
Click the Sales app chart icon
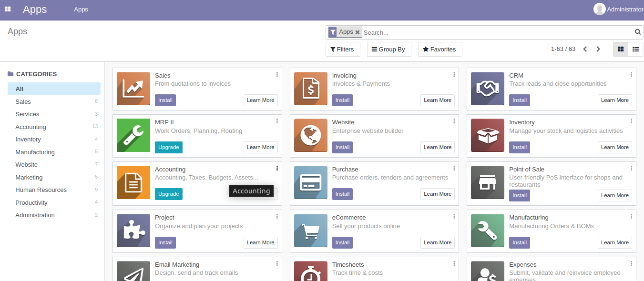click(133, 89)
